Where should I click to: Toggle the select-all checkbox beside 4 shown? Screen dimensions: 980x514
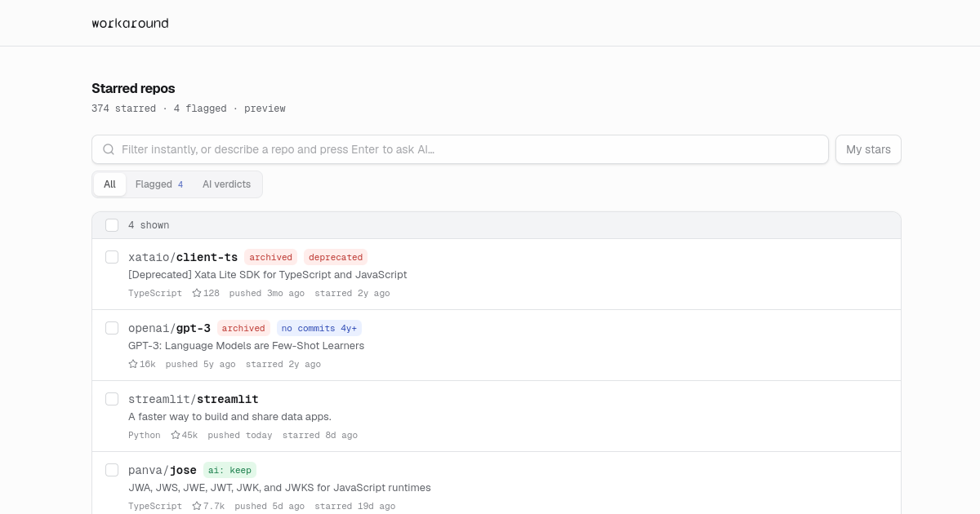112,225
